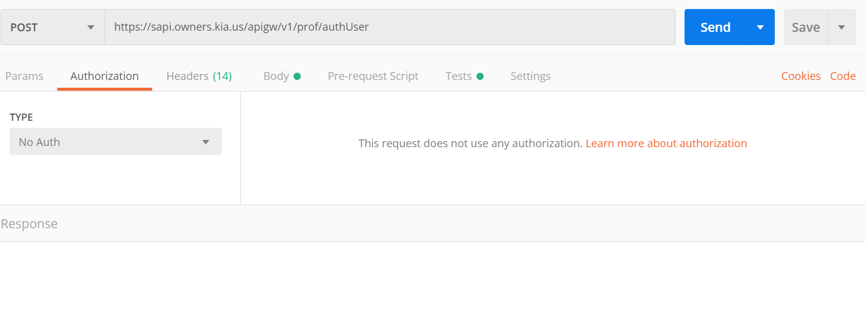868x319 pixels.
Task: Click the request URL input field
Action: 390,27
